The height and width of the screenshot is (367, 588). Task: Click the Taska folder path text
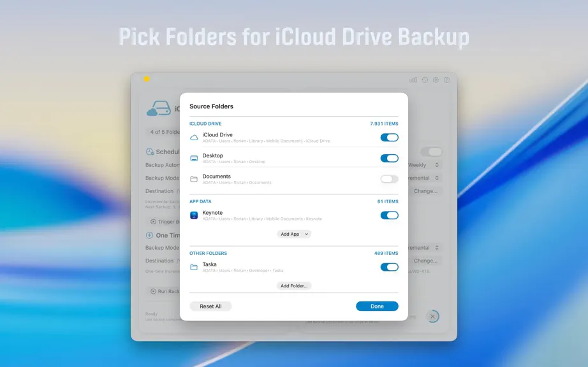pos(243,271)
